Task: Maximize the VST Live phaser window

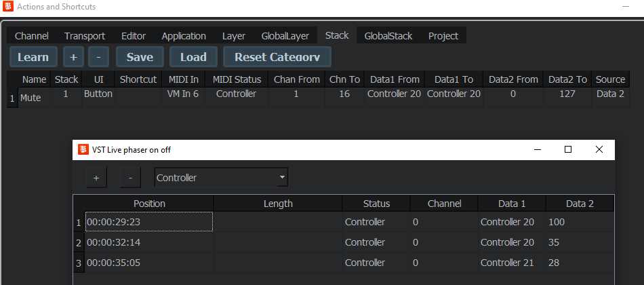Action: 568,149
